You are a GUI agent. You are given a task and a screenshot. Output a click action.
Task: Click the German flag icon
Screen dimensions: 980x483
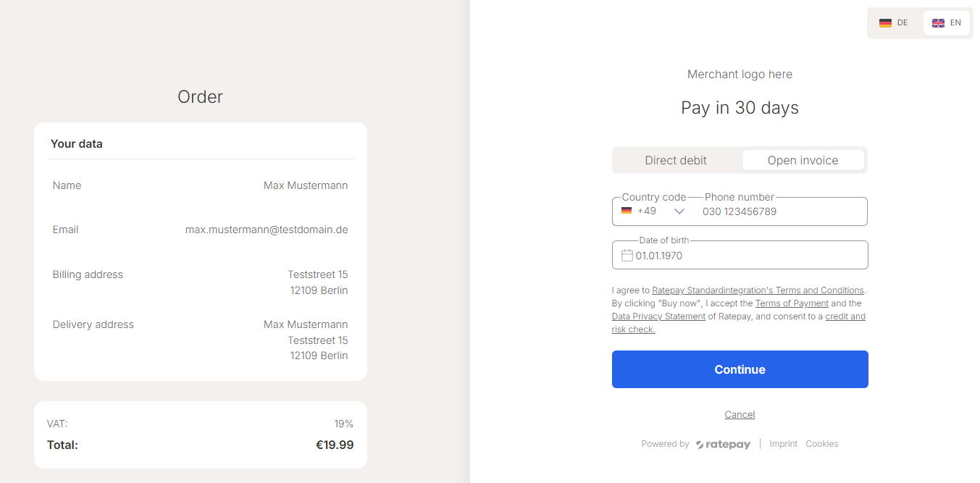885,23
